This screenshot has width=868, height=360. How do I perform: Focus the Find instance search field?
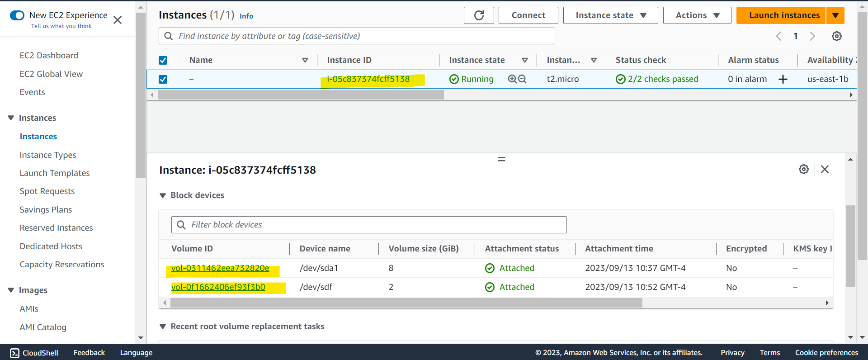(x=356, y=36)
